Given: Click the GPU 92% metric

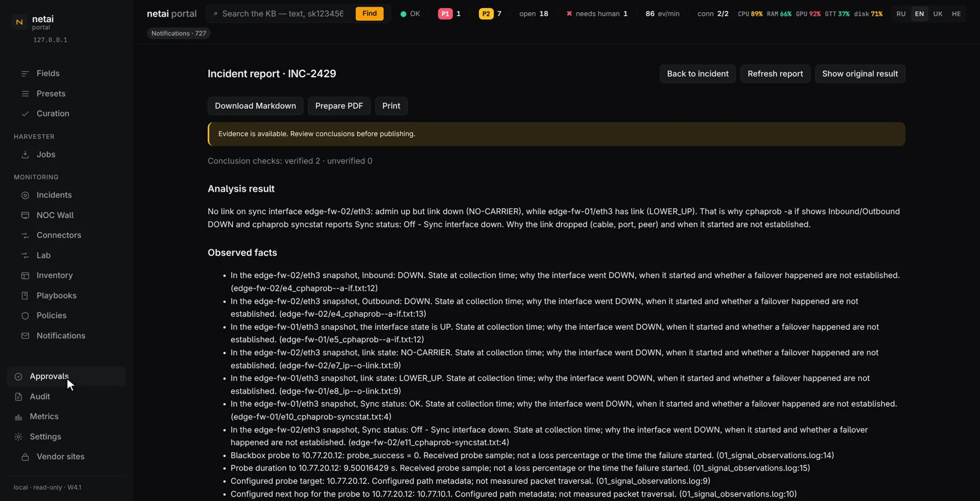Looking at the screenshot, I should point(808,13).
